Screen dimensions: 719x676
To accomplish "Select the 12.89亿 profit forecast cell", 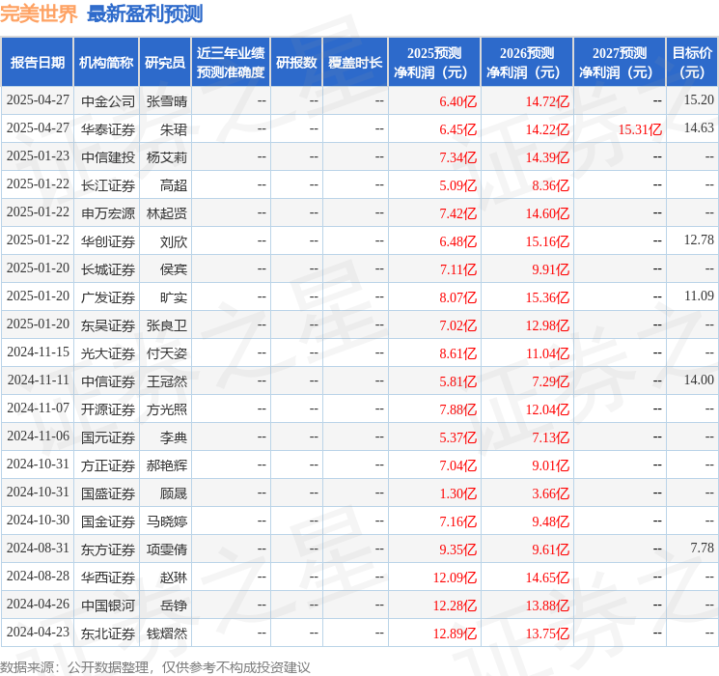I will coord(453,632).
